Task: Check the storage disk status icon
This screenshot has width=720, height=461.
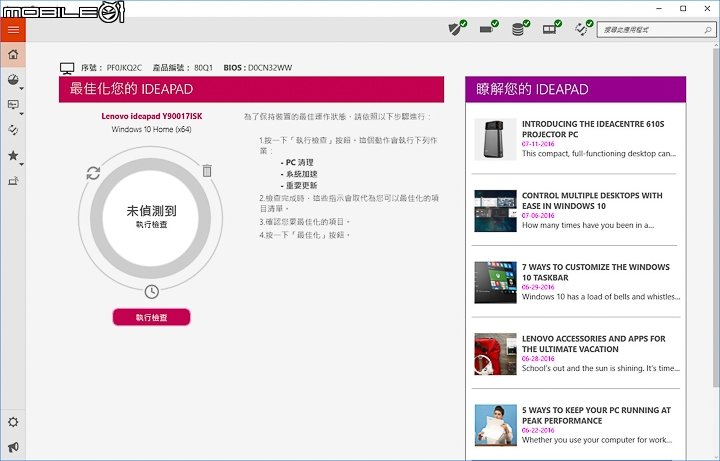Action: (520, 28)
